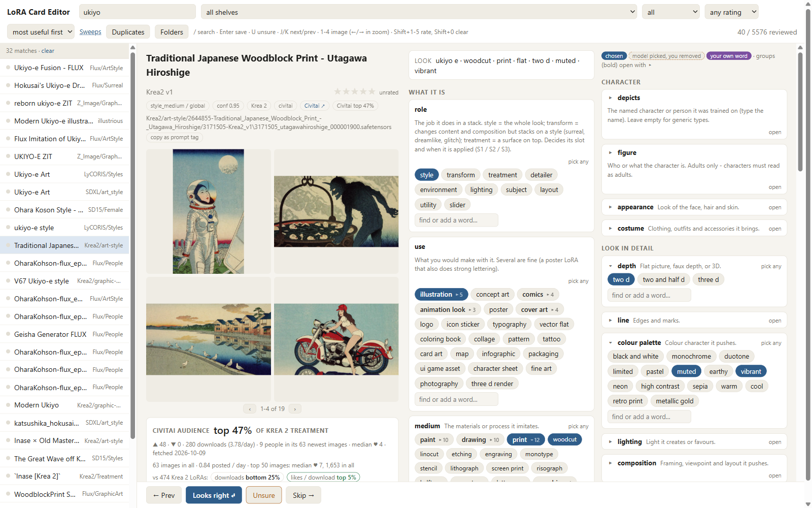Open the astronaut woodblock thumbnail

pos(208,211)
